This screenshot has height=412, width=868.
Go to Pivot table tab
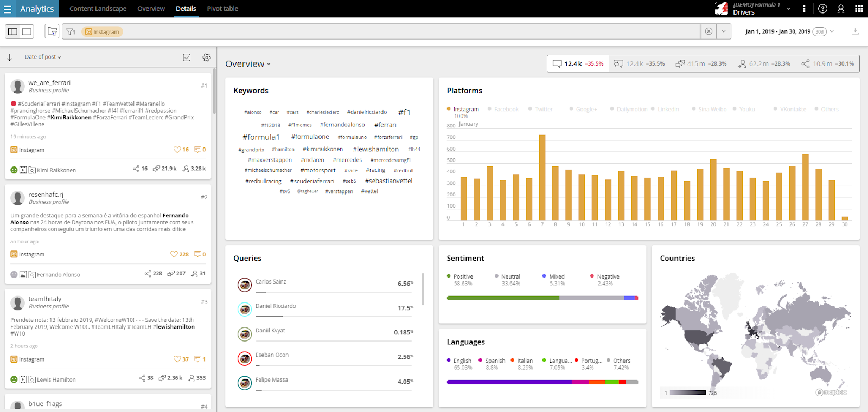point(222,9)
